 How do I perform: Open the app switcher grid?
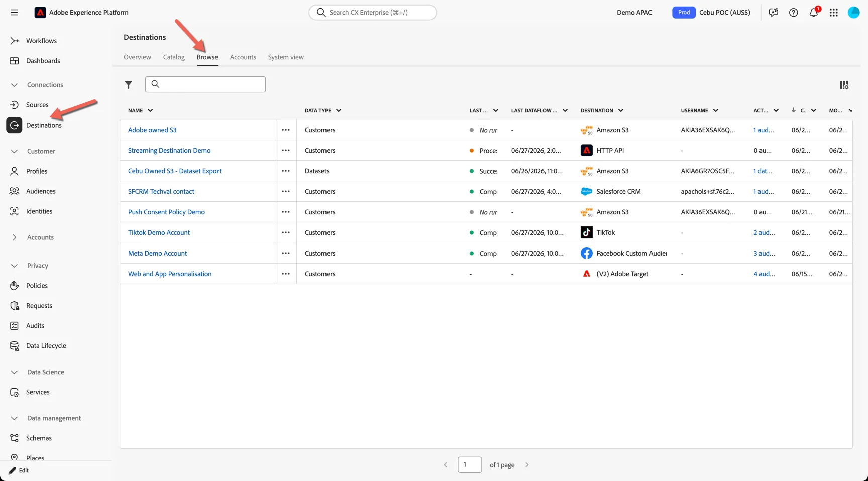(834, 13)
